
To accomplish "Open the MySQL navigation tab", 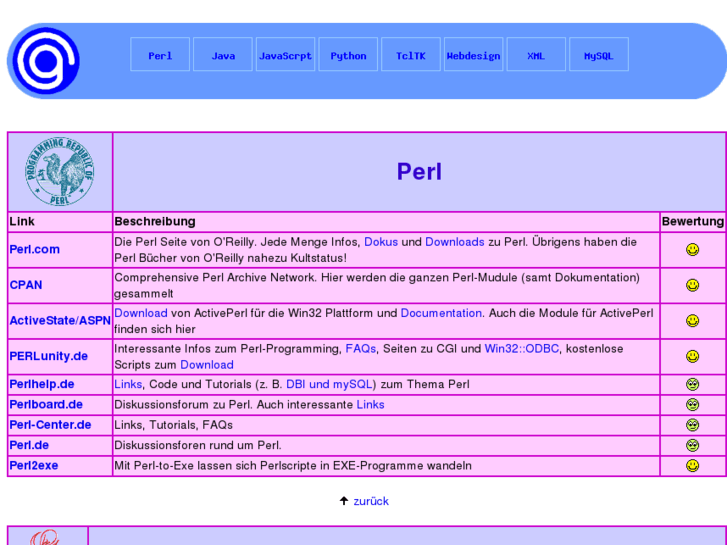I will point(599,54).
